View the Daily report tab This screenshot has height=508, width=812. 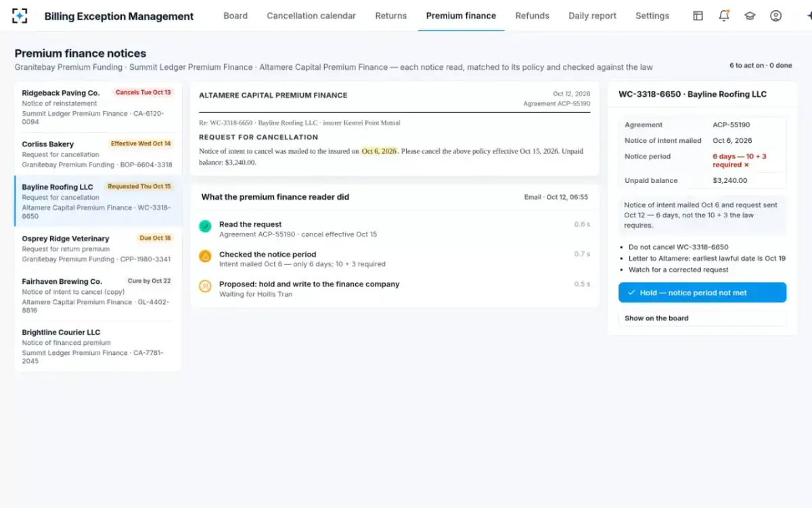(592, 16)
